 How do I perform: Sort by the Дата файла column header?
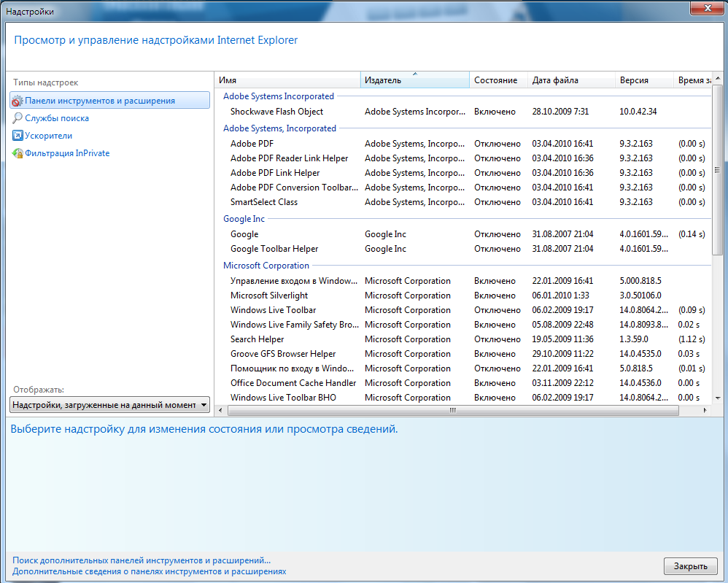571,80
